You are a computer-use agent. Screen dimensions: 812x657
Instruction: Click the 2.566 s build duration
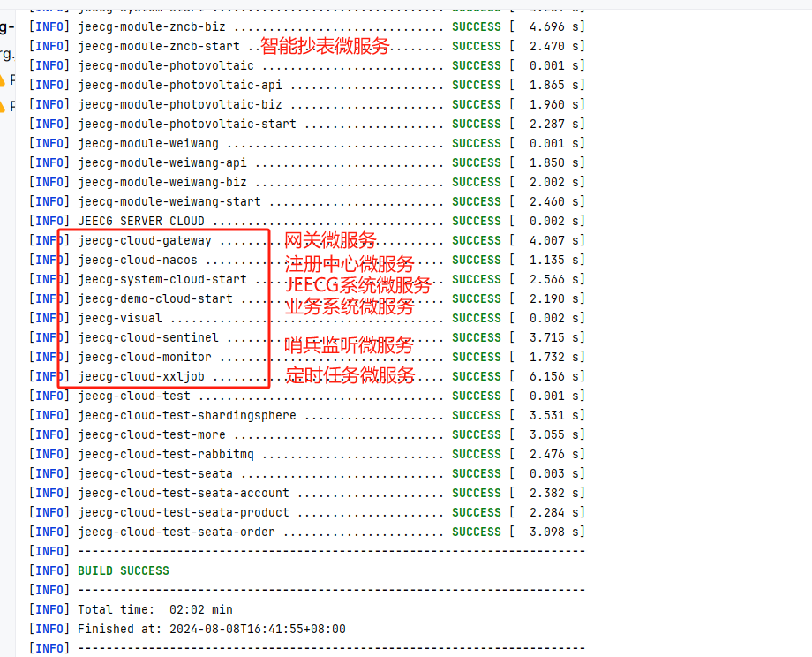pyautogui.click(x=554, y=279)
